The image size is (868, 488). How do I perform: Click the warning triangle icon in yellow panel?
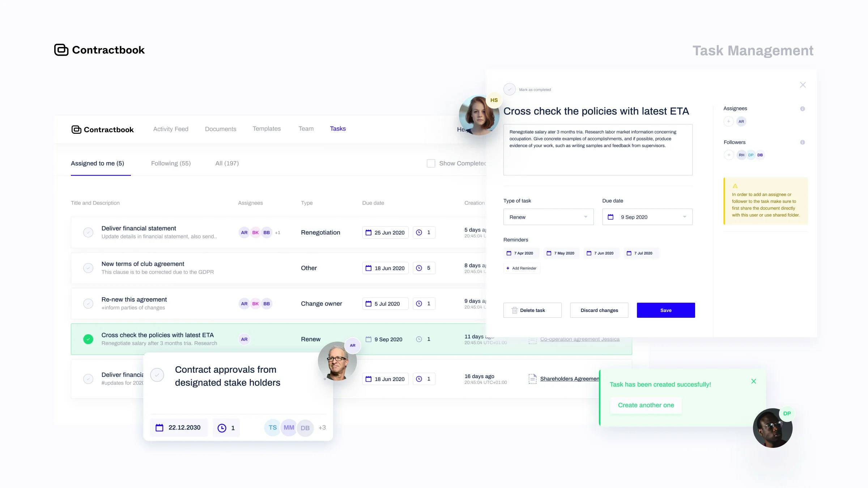tap(735, 185)
